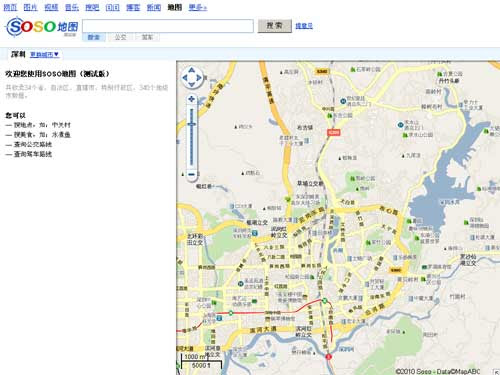This screenshot has height=375, width=500.
Task: Zoom out with the minus icon
Action: tap(191, 174)
